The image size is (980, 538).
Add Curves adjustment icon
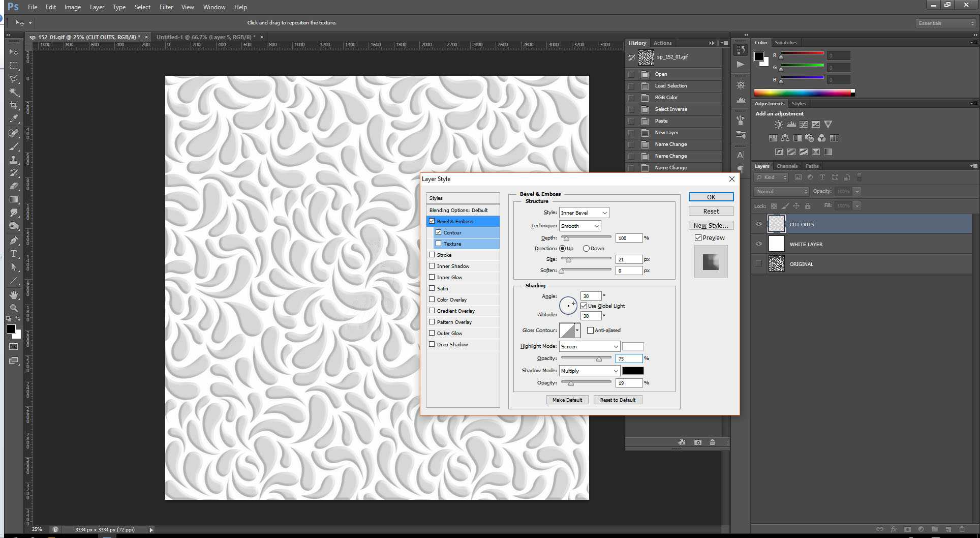click(x=803, y=124)
